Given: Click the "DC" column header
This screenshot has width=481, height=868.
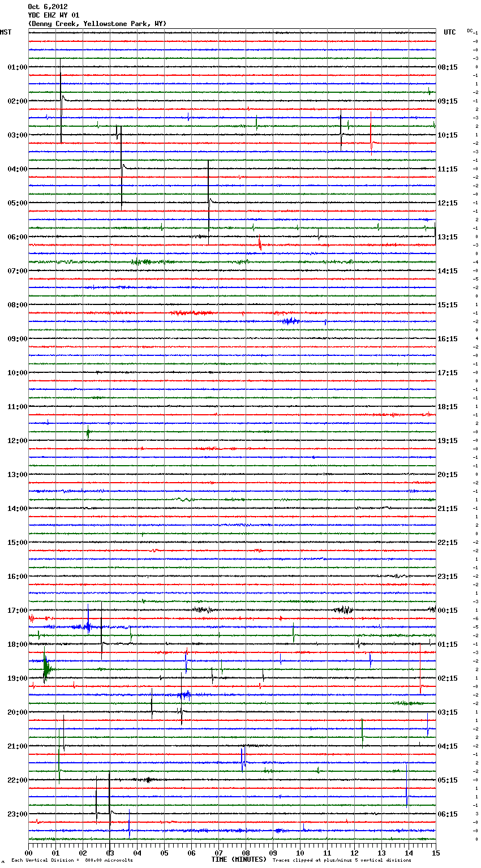Looking at the screenshot, I should tap(470, 31).
